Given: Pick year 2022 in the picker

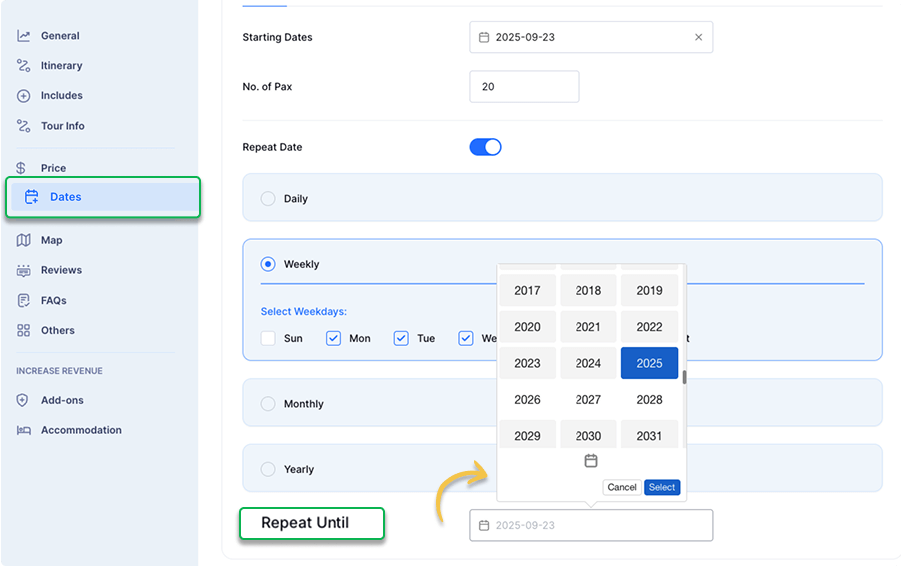Looking at the screenshot, I should click(649, 327).
